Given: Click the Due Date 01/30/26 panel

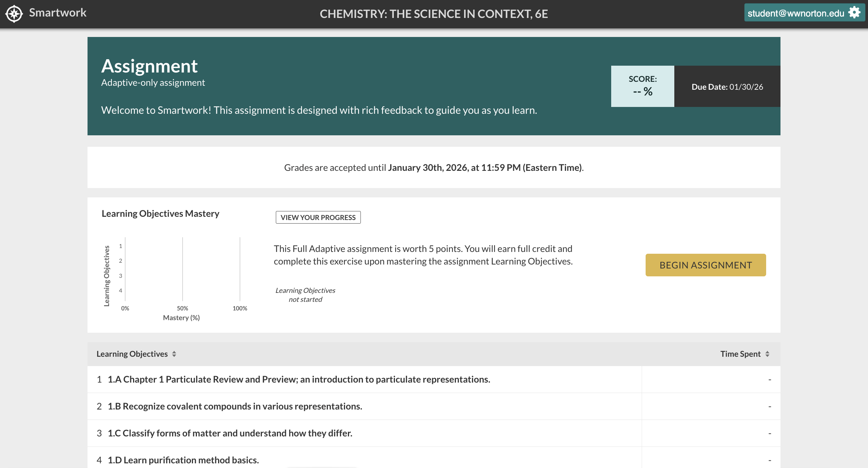Looking at the screenshot, I should pos(727,87).
